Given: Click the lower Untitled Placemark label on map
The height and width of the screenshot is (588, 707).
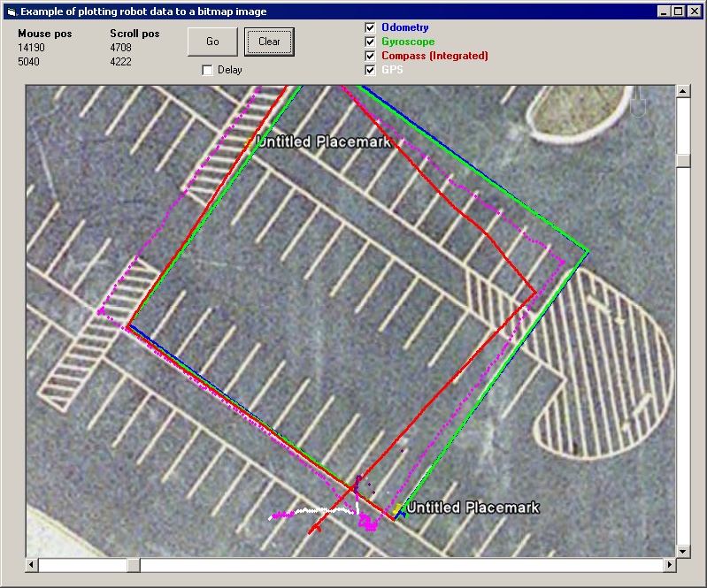Looking at the screenshot, I should click(x=473, y=508).
